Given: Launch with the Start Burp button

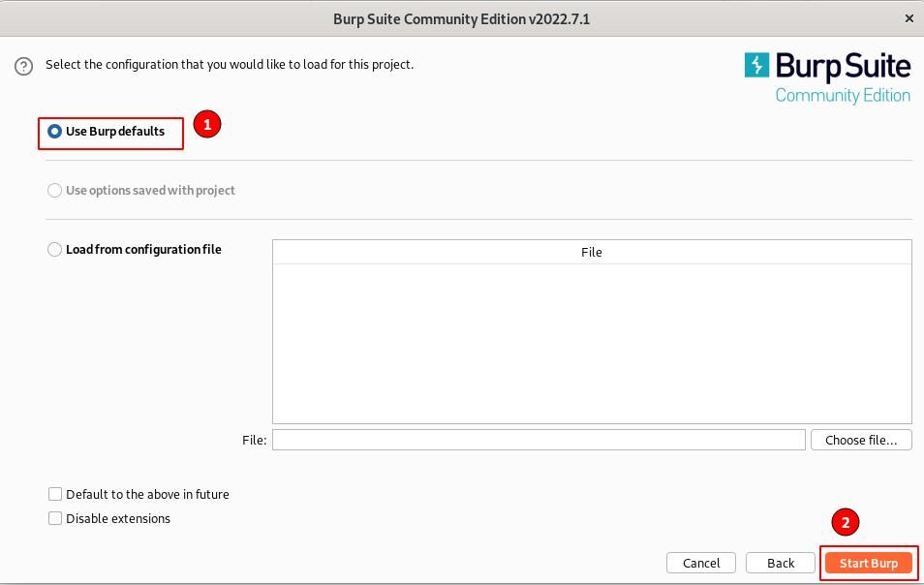Looking at the screenshot, I should (x=869, y=563).
